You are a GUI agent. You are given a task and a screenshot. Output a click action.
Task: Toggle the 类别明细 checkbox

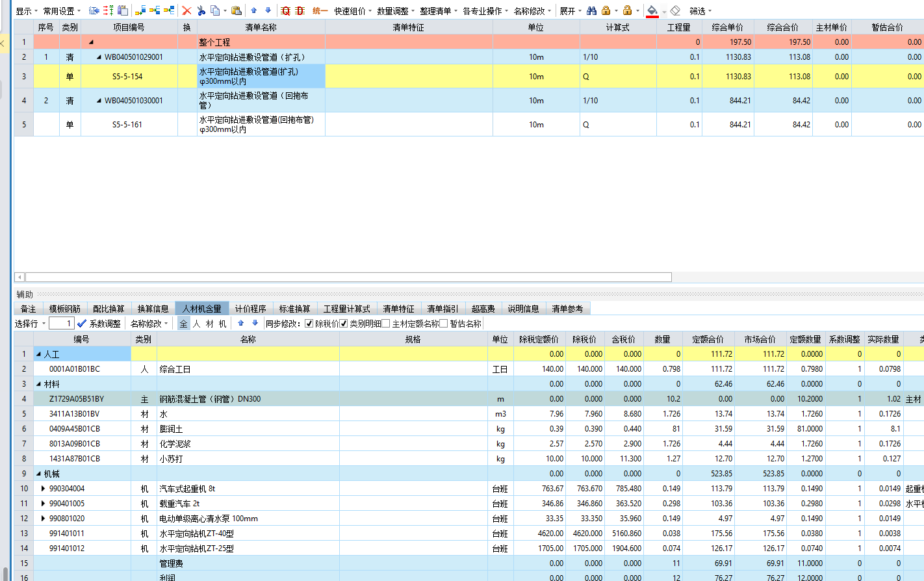point(344,323)
